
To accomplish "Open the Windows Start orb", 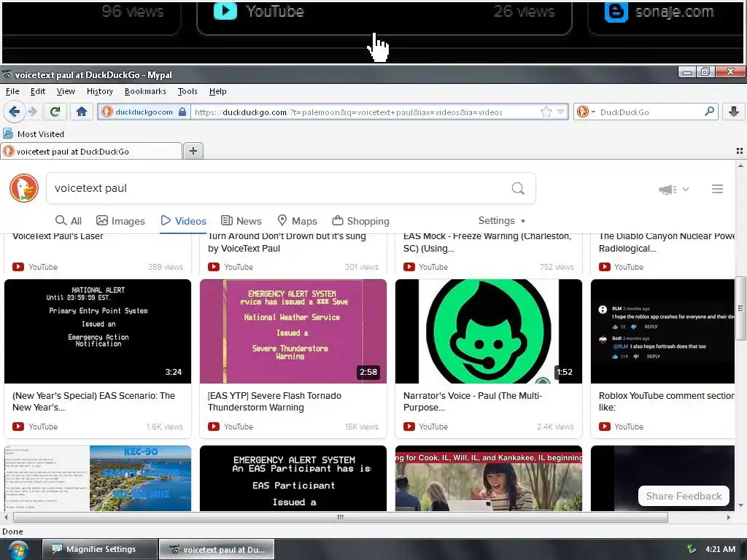I will (18, 550).
